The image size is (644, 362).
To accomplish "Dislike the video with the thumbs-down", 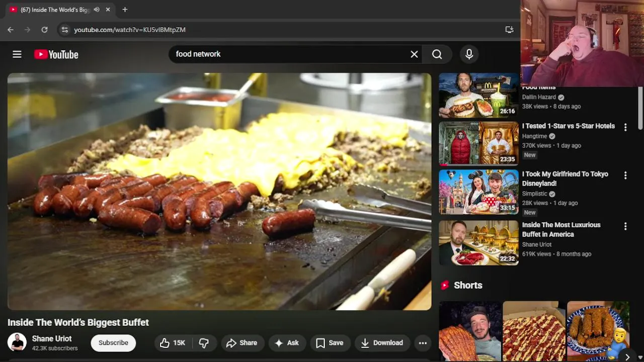I will (204, 343).
